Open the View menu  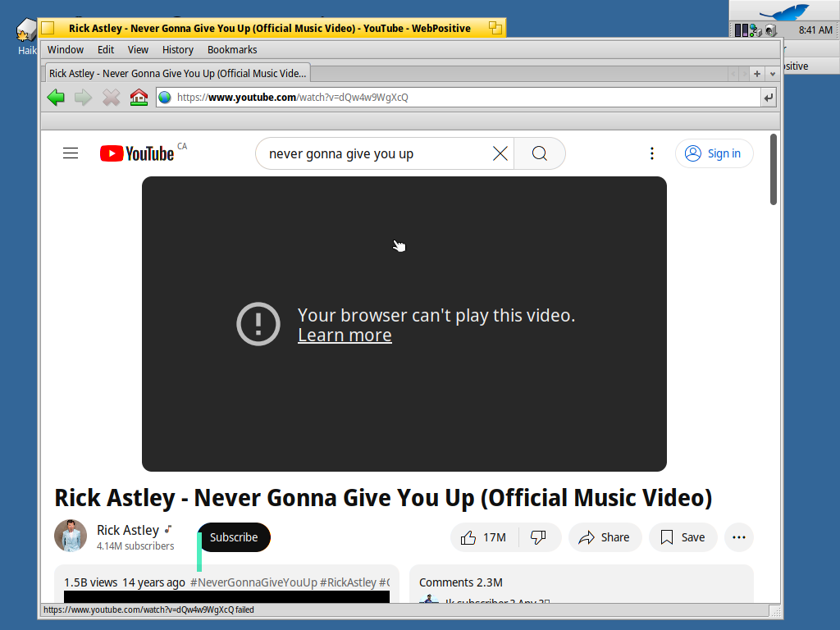[x=138, y=50]
